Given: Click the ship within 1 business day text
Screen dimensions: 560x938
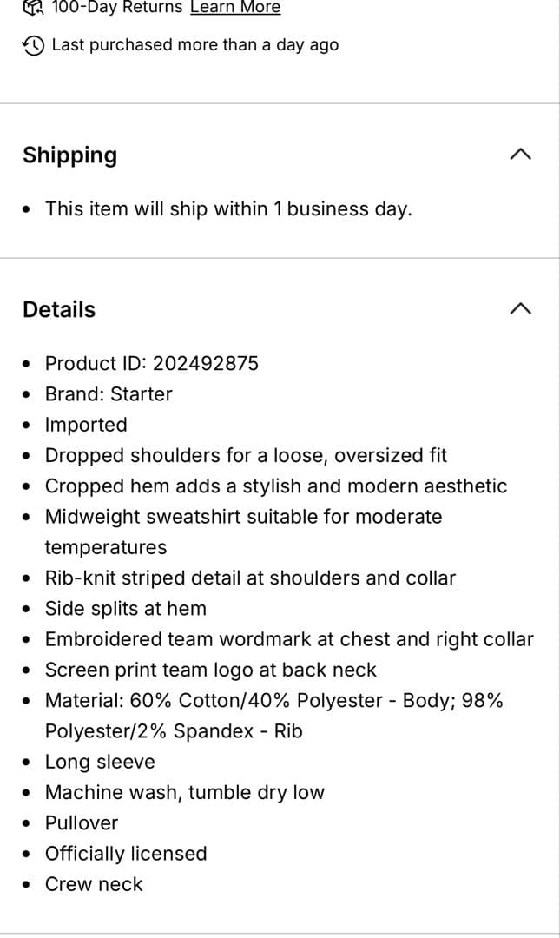Looking at the screenshot, I should [228, 209].
